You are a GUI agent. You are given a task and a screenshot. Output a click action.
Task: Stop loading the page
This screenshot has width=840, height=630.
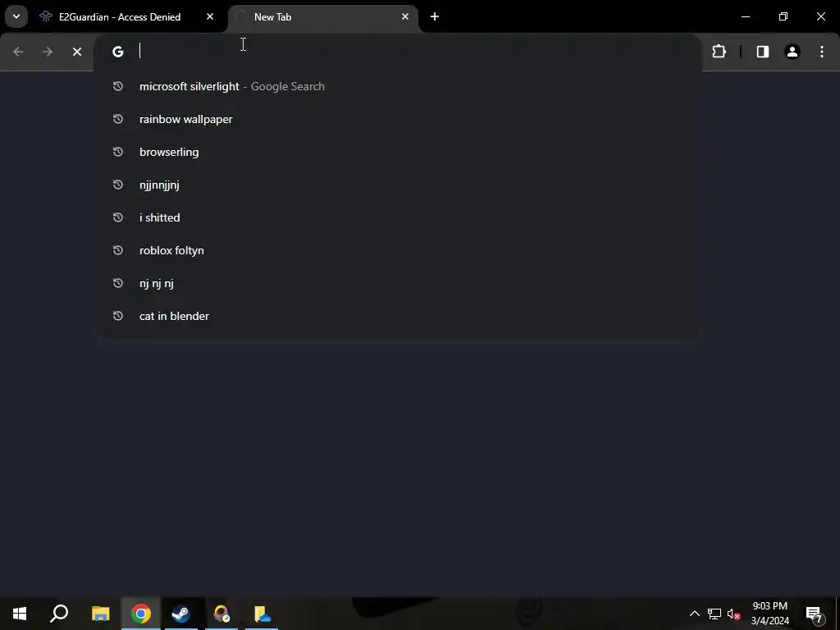pyautogui.click(x=77, y=52)
